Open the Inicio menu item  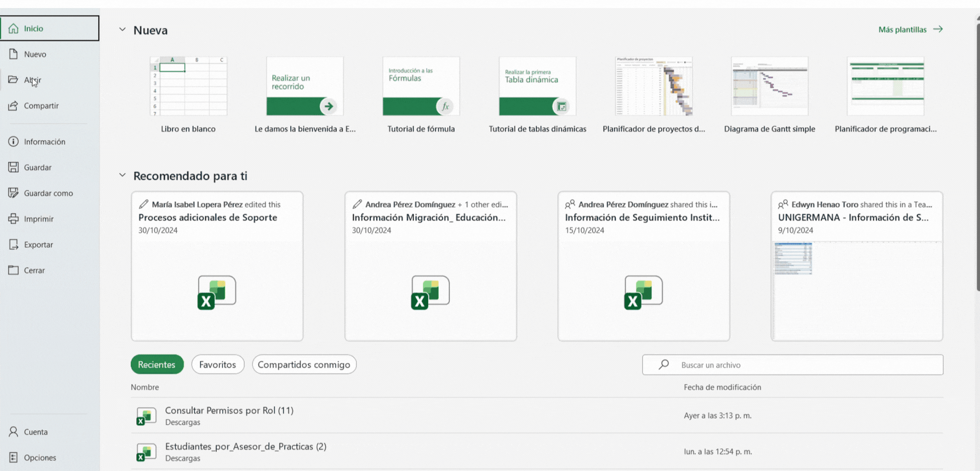(50, 28)
